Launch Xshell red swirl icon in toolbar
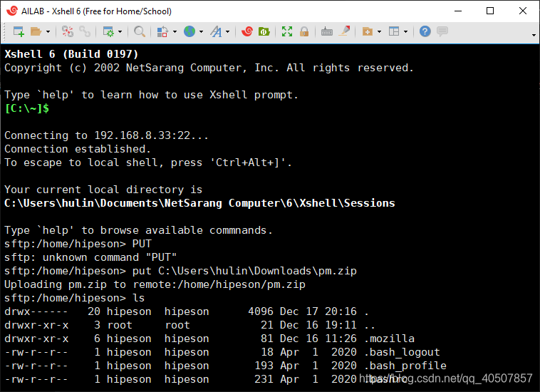This screenshot has width=540, height=392. coord(247,31)
